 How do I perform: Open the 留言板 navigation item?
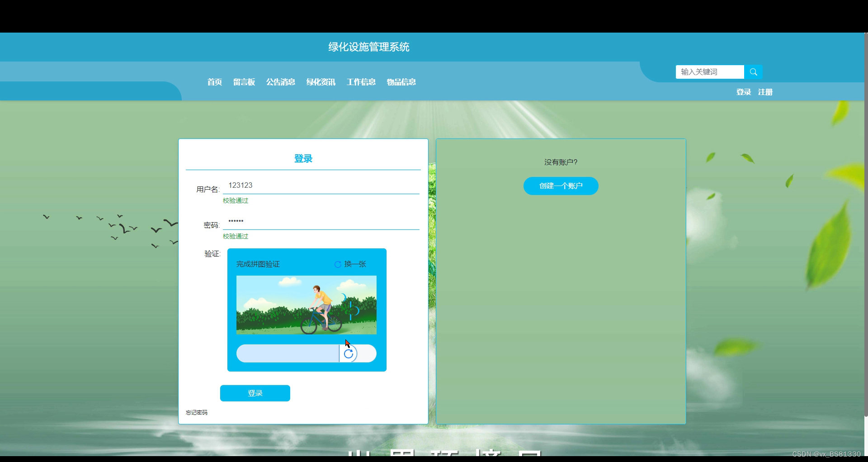point(244,82)
